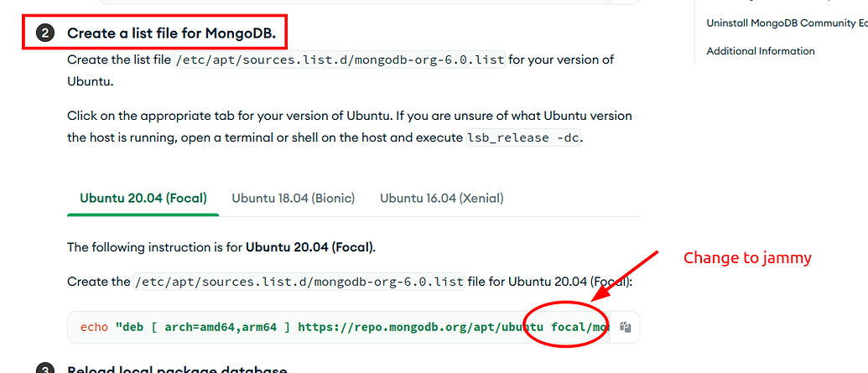Open the Ubuntu 16.04 (Xenial) tab
The image size is (868, 373).
(441, 199)
